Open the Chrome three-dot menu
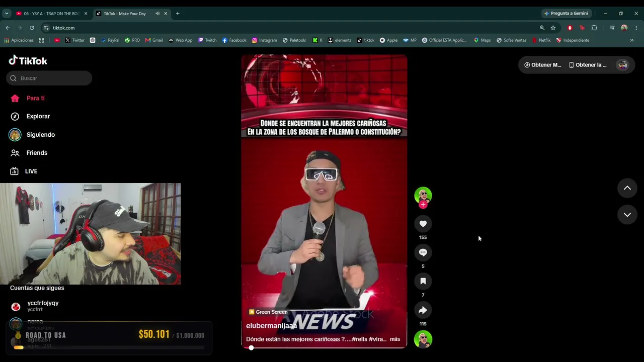This screenshot has width=644, height=362. pyautogui.click(x=636, y=28)
